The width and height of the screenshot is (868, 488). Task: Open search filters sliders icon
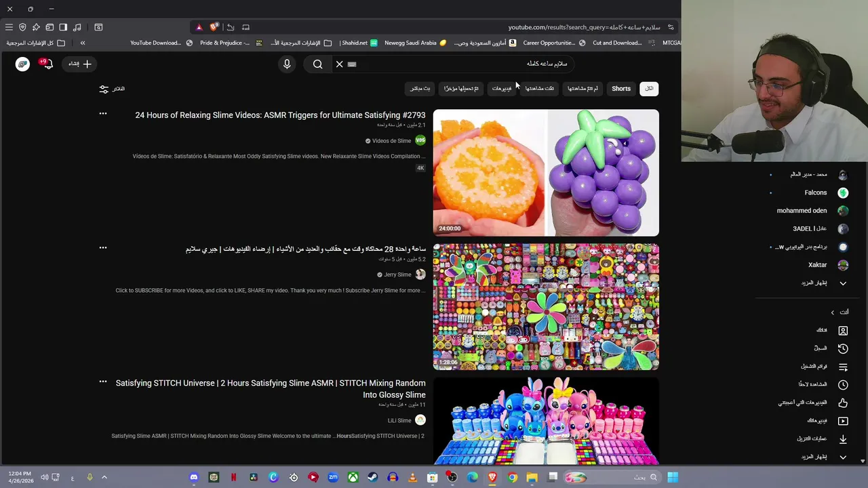point(104,89)
